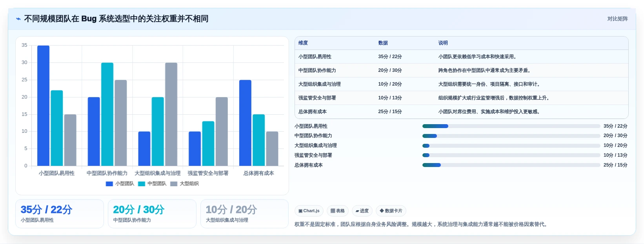Click progress value 10分 / 13分

[x=615, y=155]
